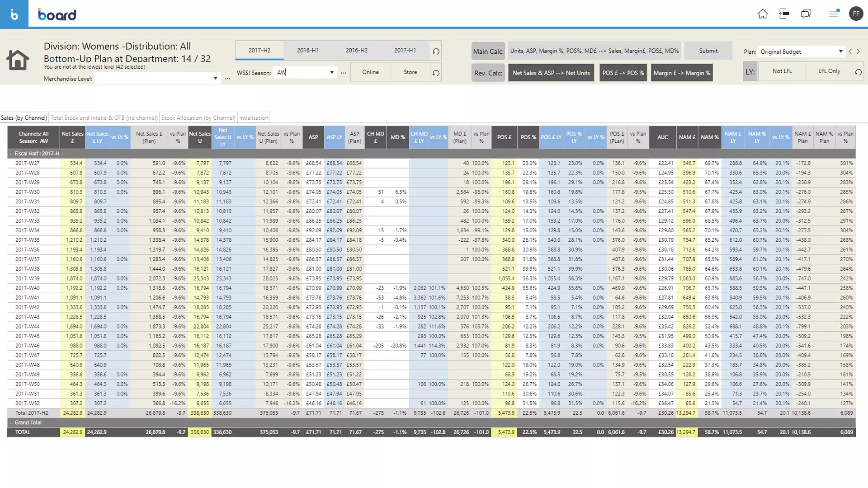868x488 pixels.
Task: Click the 2016-H1 period selector button
Action: [307, 50]
